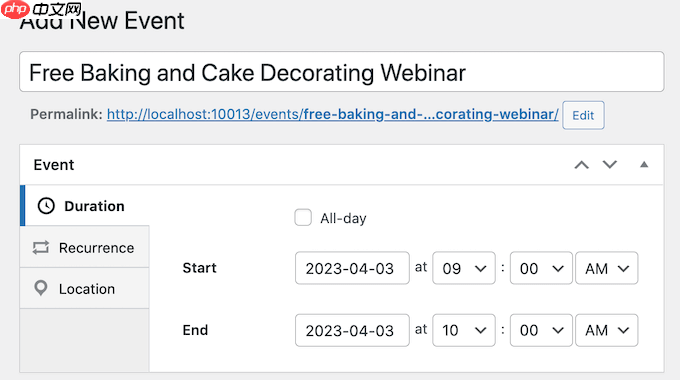Open the End hour dropdown showing 10
Image resolution: width=680 pixels, height=380 pixels.
point(464,330)
